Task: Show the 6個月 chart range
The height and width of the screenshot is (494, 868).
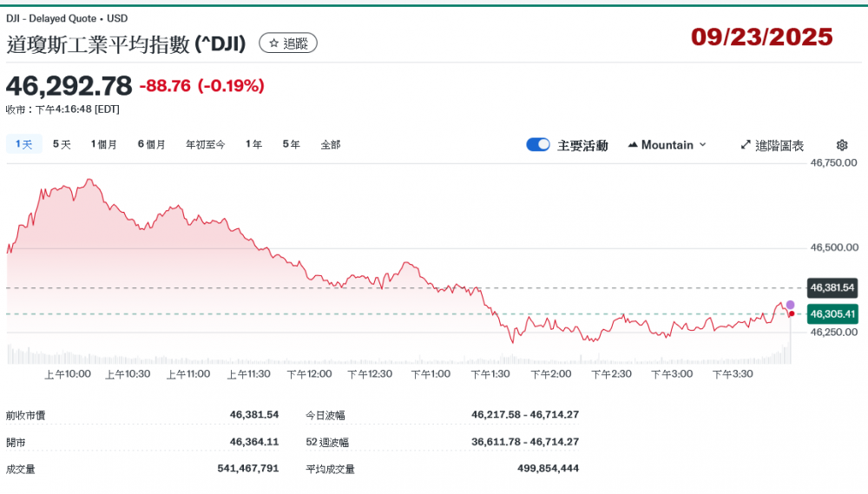Action: [151, 145]
